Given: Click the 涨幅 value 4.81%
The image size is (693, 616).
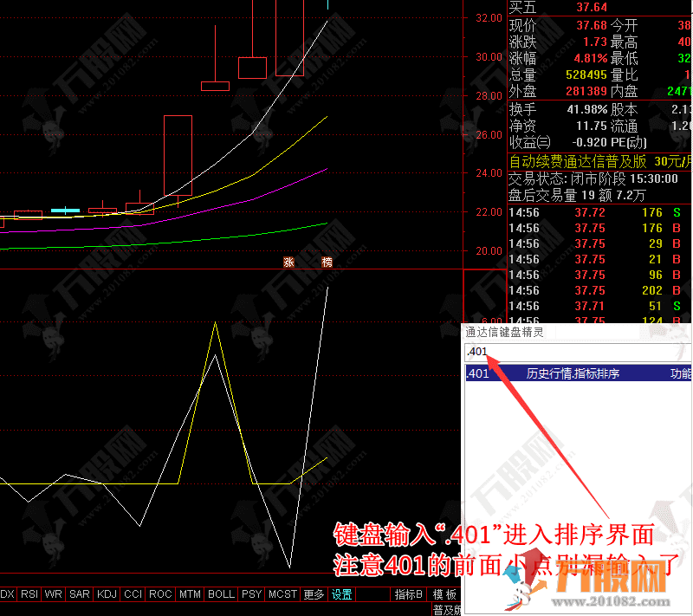Looking at the screenshot, I should 591,58.
